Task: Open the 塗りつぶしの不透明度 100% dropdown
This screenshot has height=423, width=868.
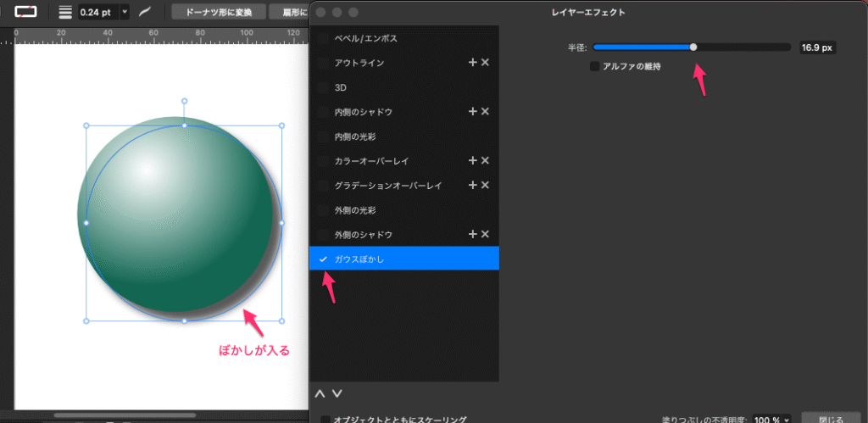Action: [787, 419]
